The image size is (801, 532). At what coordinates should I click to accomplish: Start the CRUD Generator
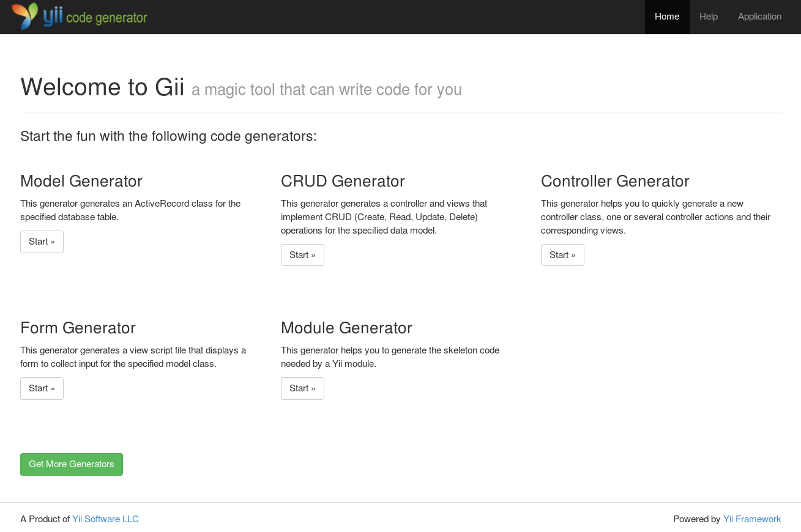coord(302,255)
